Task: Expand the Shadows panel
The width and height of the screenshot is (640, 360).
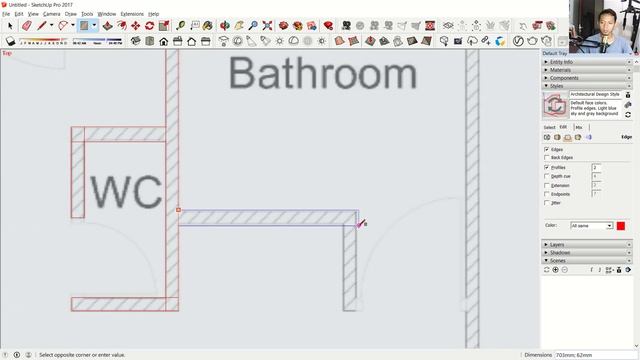Action: (587, 253)
